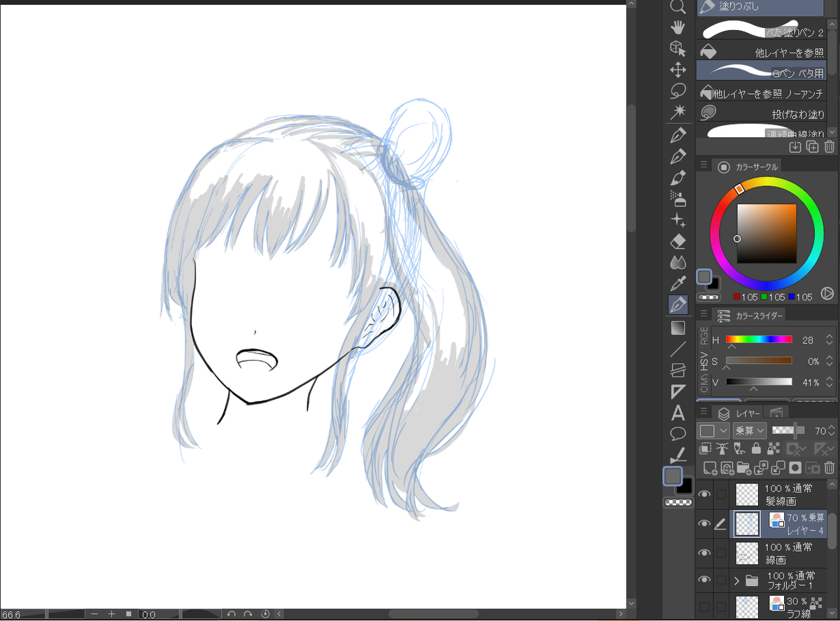Select the Brush tool icon
Viewport: 840px width, 621px height.
(678, 177)
